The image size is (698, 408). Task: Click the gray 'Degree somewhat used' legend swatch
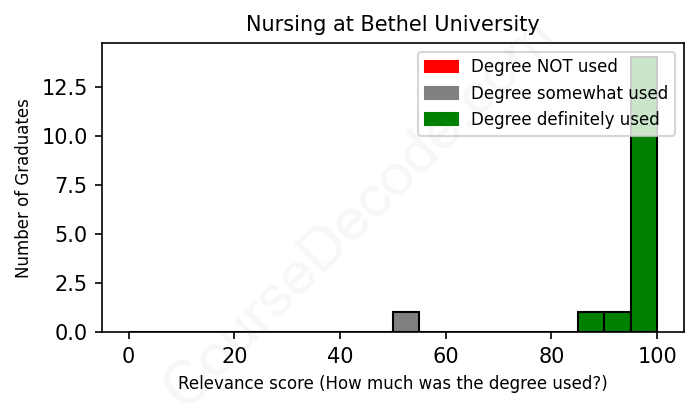point(441,93)
